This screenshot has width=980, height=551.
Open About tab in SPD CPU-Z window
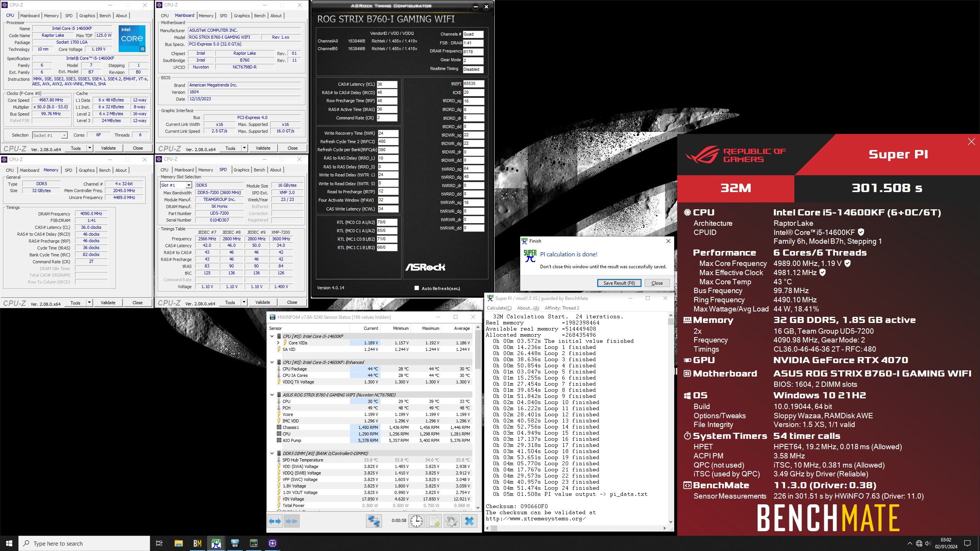click(276, 170)
